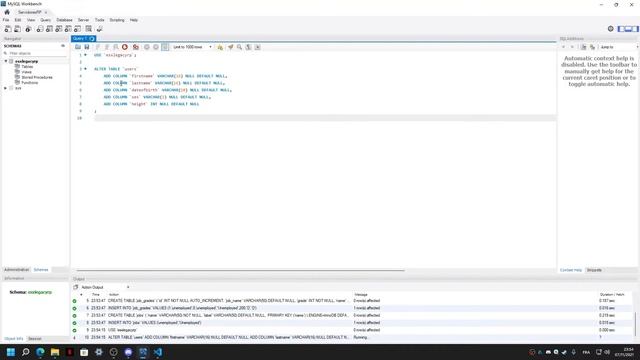The image size is (640, 360).
Task: Toggle the right SQL Additions panel visibility
Action: click(635, 29)
